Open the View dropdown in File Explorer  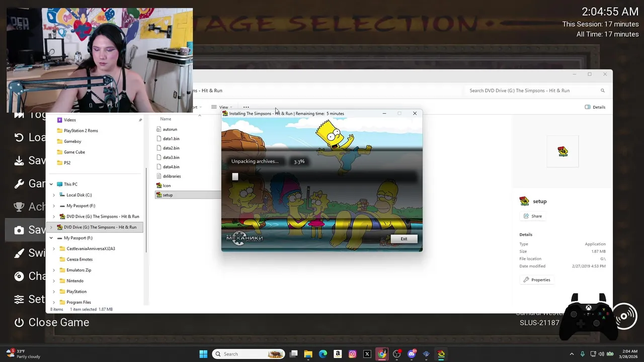pyautogui.click(x=222, y=107)
